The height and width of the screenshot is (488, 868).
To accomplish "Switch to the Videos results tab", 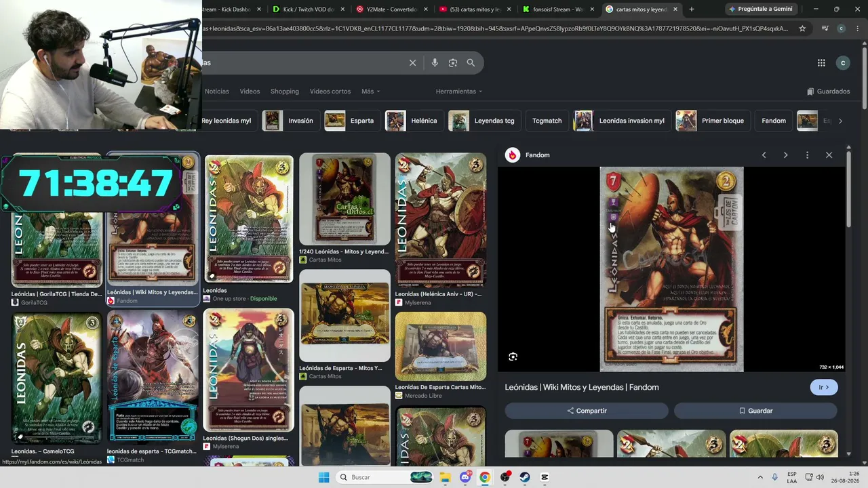I will 250,91.
